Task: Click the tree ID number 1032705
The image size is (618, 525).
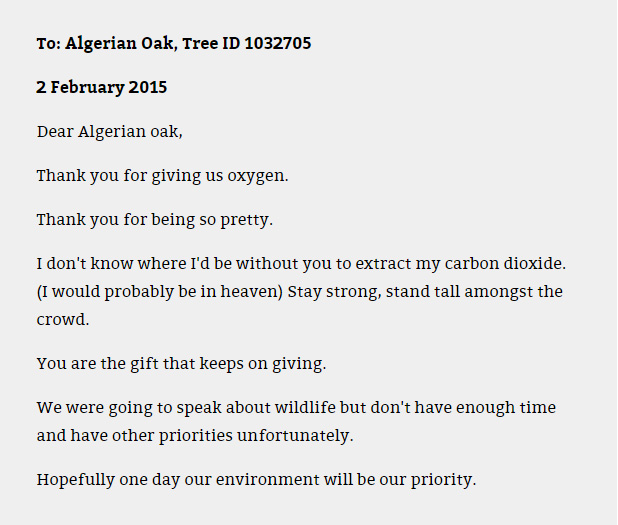Action: click(278, 43)
